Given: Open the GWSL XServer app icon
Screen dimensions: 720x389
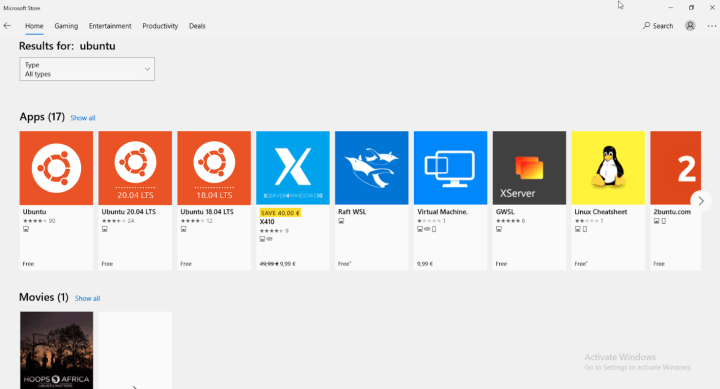Looking at the screenshot, I should 529,168.
